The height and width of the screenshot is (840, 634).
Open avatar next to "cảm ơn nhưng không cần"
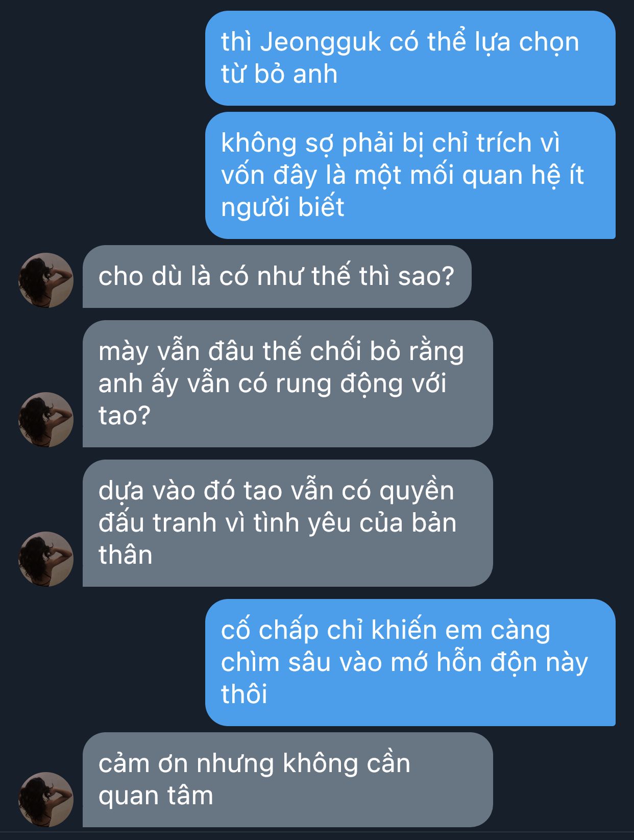(46, 799)
